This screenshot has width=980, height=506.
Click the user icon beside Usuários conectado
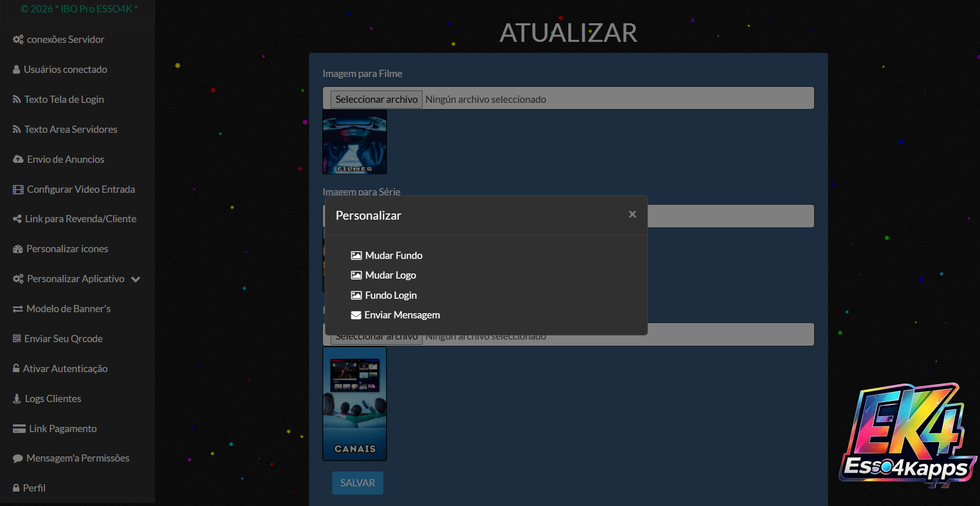coord(17,69)
